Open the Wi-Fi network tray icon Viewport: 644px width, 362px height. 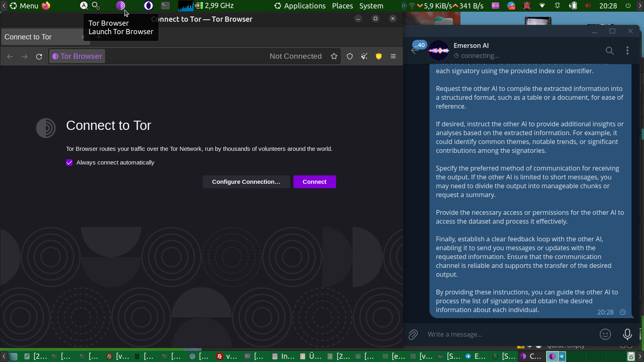[542, 6]
